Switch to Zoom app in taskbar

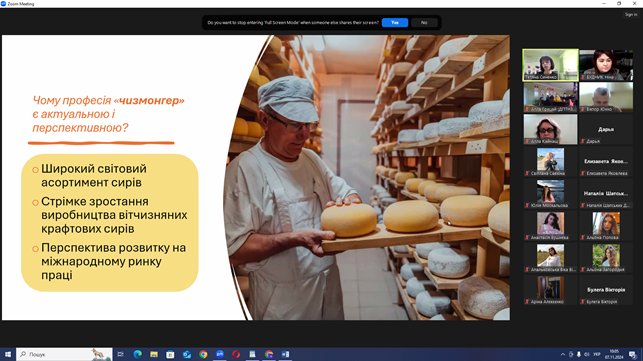pyautogui.click(x=220, y=354)
